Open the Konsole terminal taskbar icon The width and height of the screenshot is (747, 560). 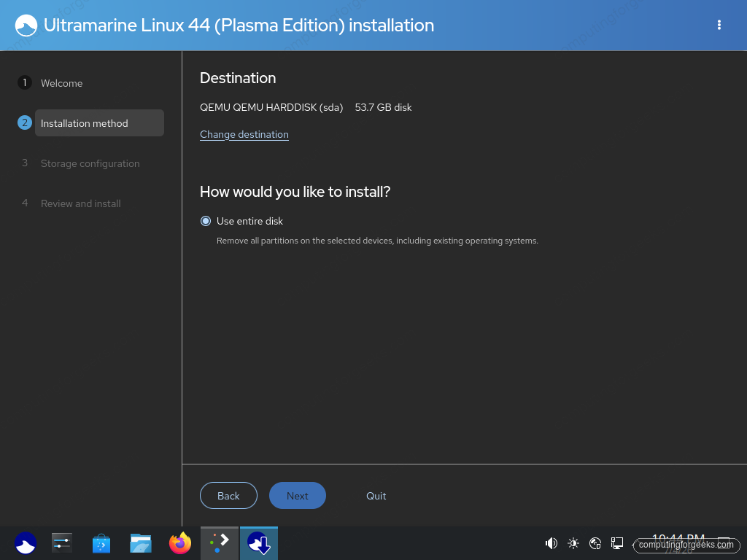(x=219, y=542)
